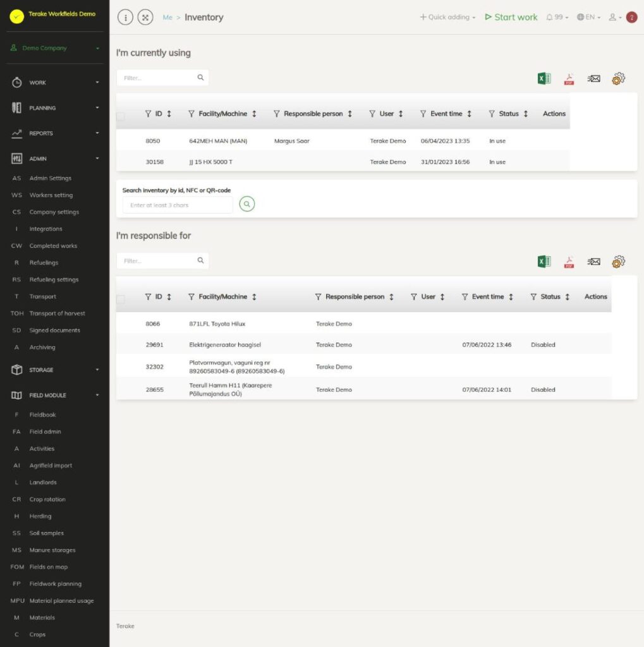
Task: Open Fields on map link
Action: pos(48,567)
